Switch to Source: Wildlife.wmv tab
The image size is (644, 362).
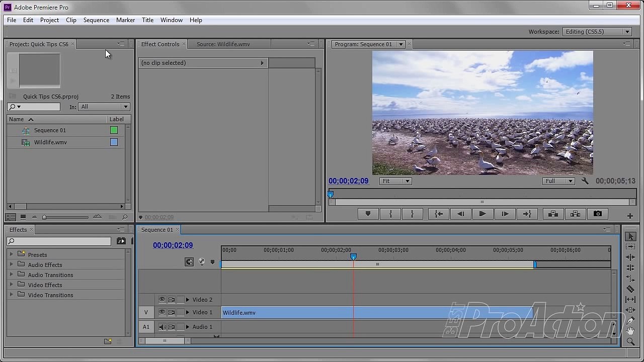coord(223,44)
